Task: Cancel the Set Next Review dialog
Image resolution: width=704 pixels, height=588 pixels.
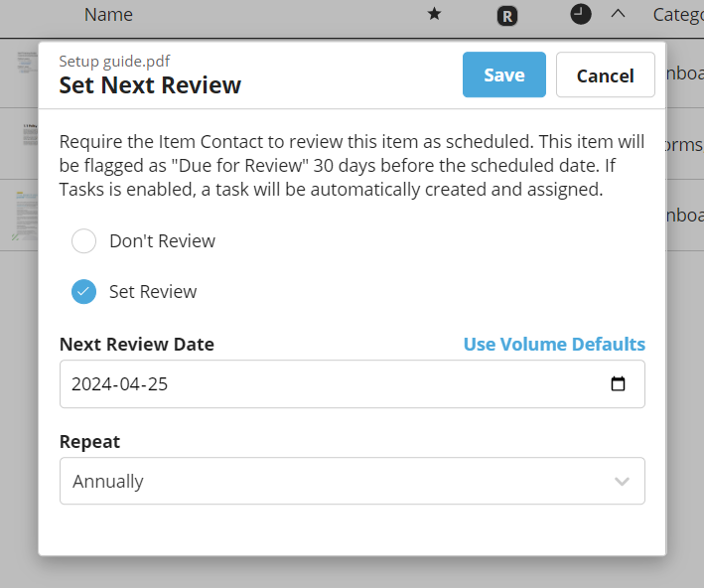Action: (x=605, y=75)
